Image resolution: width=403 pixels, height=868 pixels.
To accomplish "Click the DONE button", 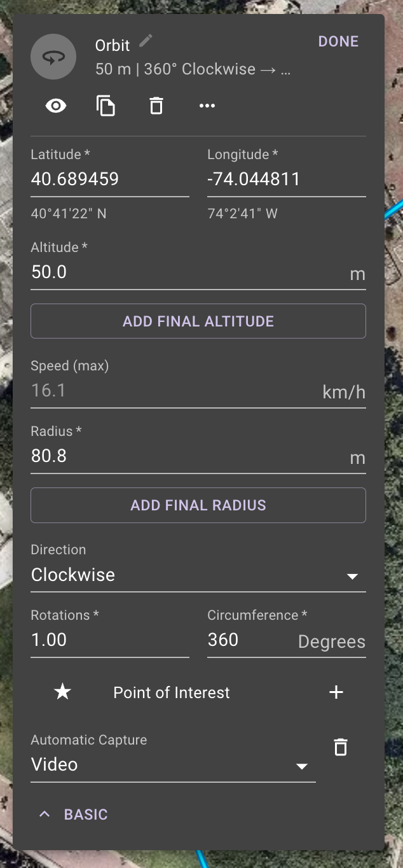I will pyautogui.click(x=338, y=41).
